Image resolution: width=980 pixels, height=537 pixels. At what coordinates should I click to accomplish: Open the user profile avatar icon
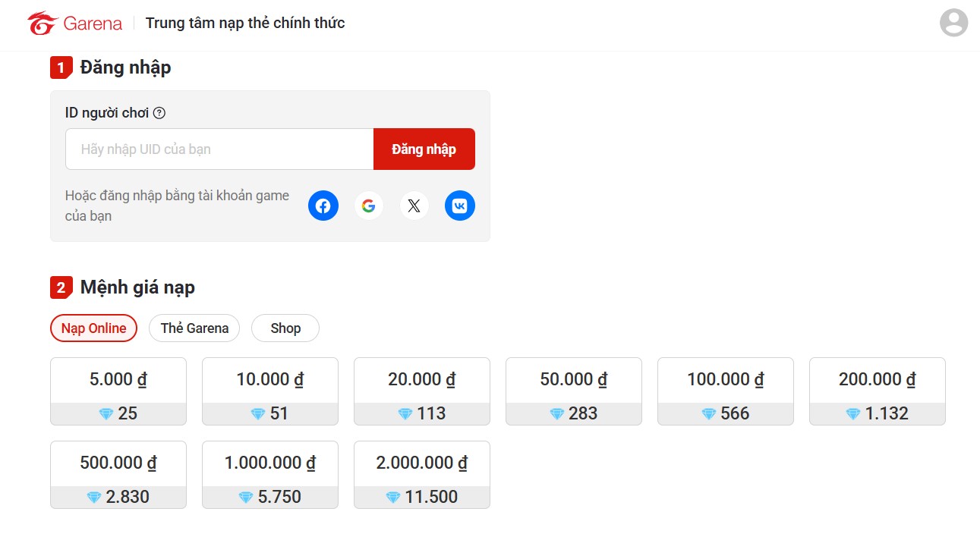click(953, 23)
